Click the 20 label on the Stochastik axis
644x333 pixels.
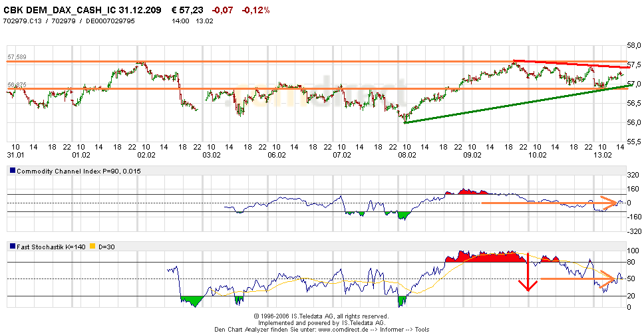pos(631,296)
